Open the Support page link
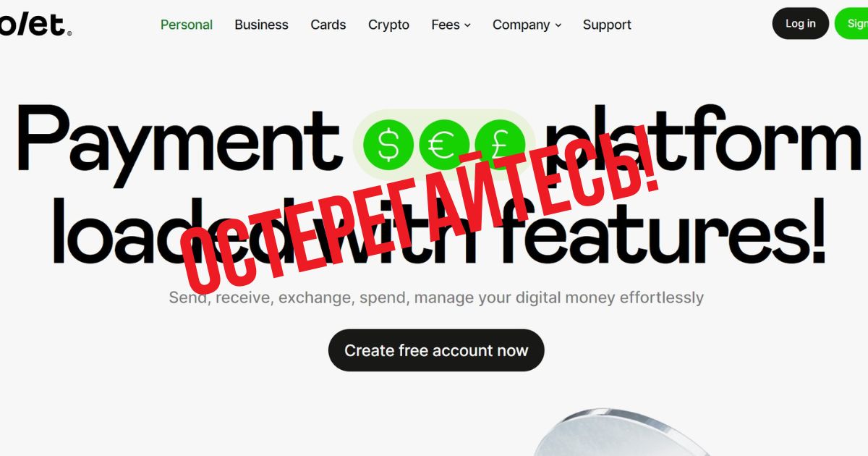Viewport: 868px width, 456px height. (x=607, y=25)
